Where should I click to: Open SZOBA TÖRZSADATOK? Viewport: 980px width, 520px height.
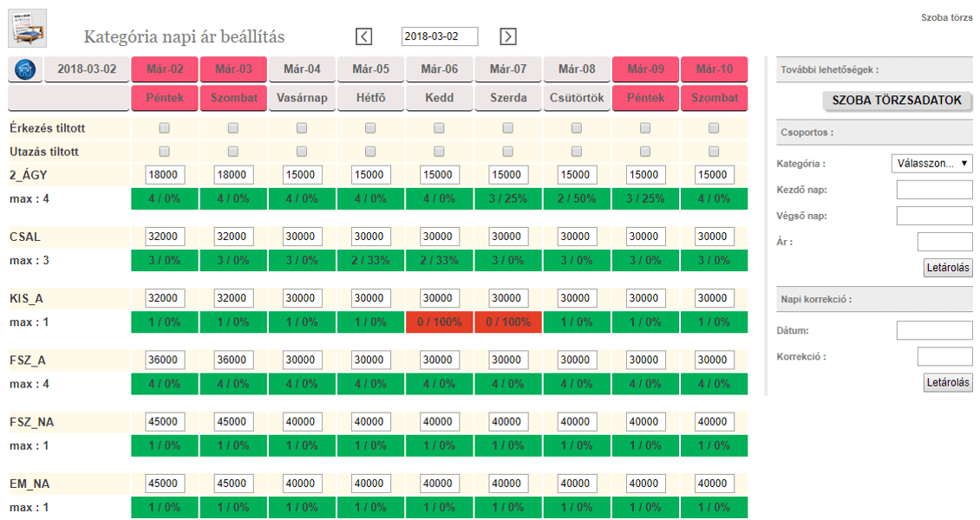[897, 101]
